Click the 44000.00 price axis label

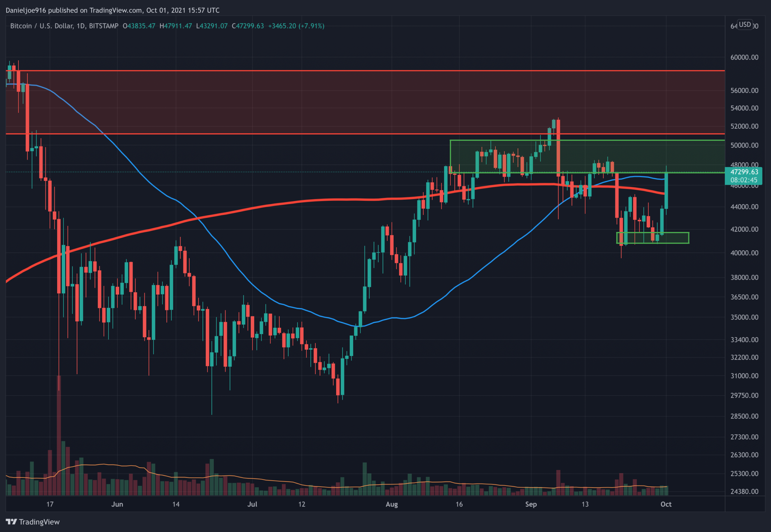tap(744, 207)
